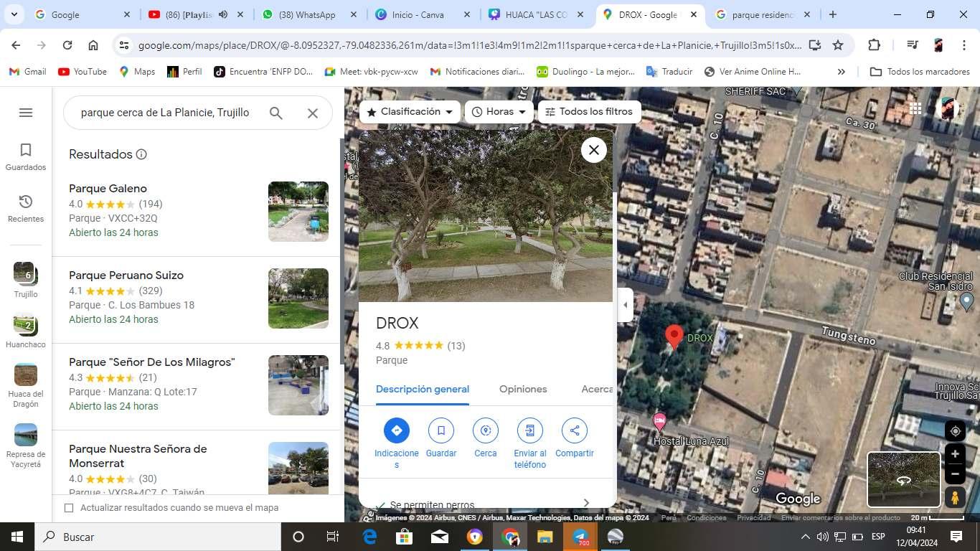Show hidden system tray icons

[x=805, y=537]
